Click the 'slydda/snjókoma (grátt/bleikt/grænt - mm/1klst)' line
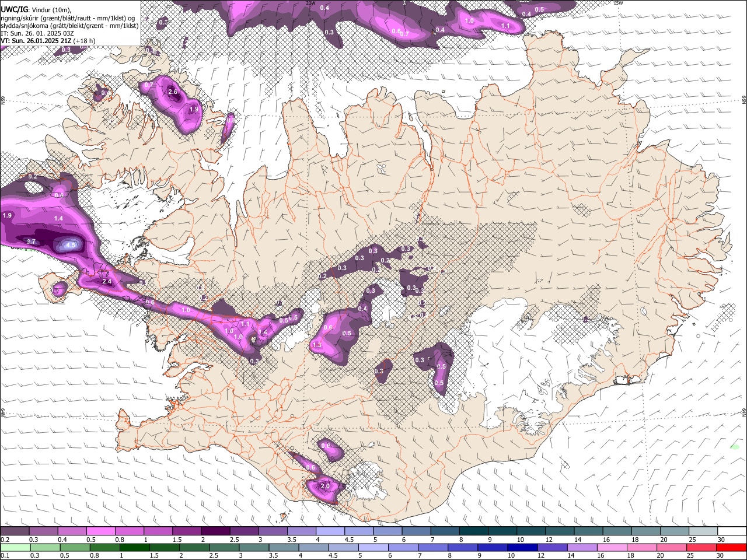 pos(69,26)
